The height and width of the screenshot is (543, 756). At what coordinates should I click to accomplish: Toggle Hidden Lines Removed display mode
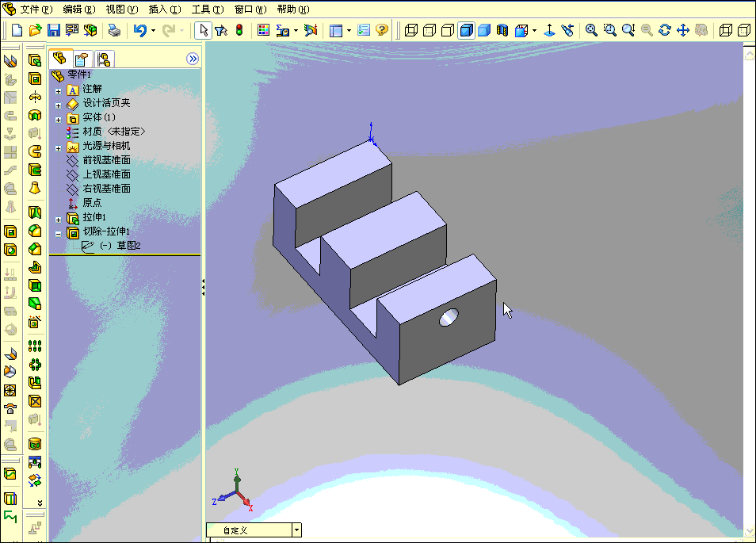tap(448, 30)
